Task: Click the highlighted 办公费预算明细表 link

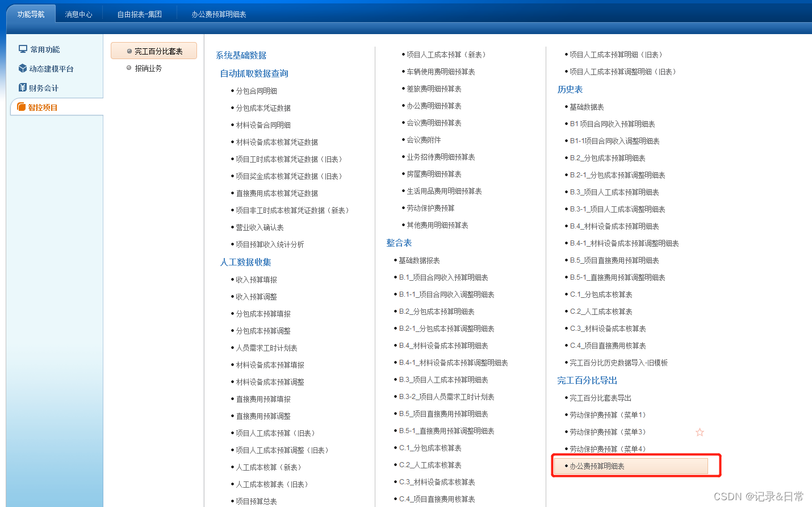Action: pos(631,466)
